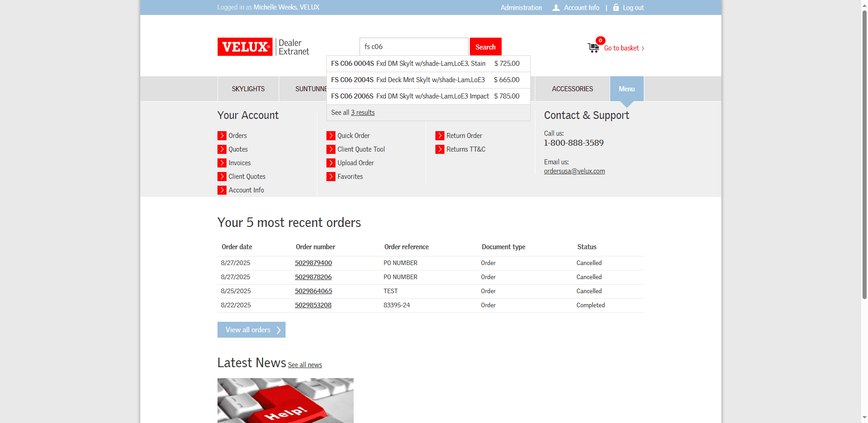868x423 pixels.
Task: Open the Go to basket link
Action: pyautogui.click(x=624, y=48)
